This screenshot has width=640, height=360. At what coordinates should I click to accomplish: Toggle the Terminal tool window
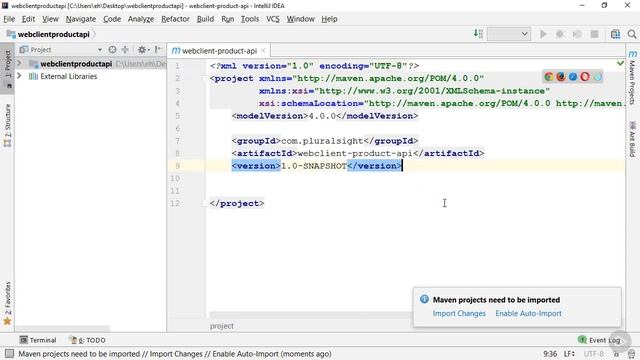tap(38, 340)
